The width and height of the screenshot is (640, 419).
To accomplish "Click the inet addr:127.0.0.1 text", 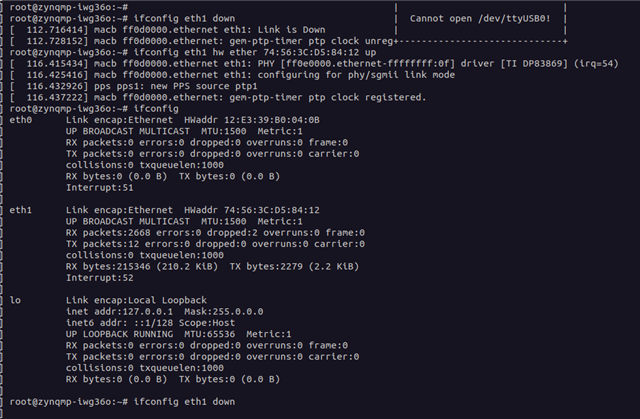I will coord(119,312).
